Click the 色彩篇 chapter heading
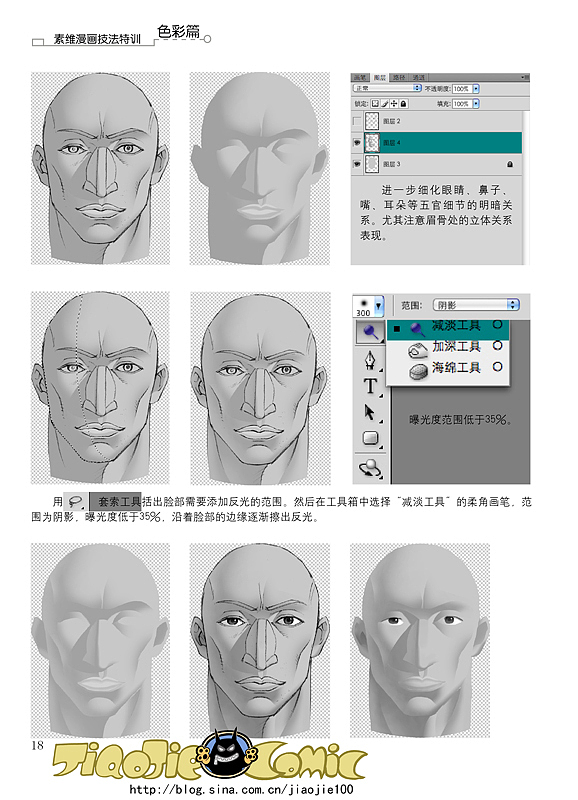The image size is (578, 800). tap(179, 32)
